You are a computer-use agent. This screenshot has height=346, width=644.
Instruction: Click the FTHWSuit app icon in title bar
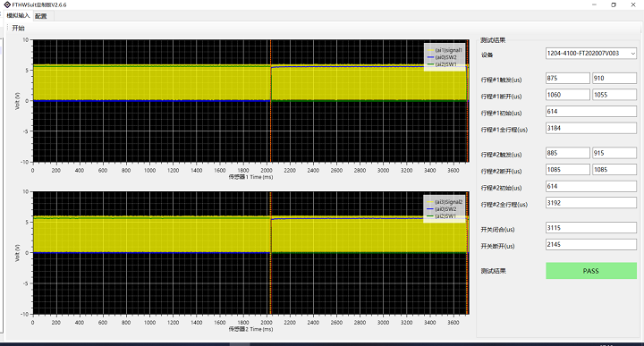[x=7, y=5]
